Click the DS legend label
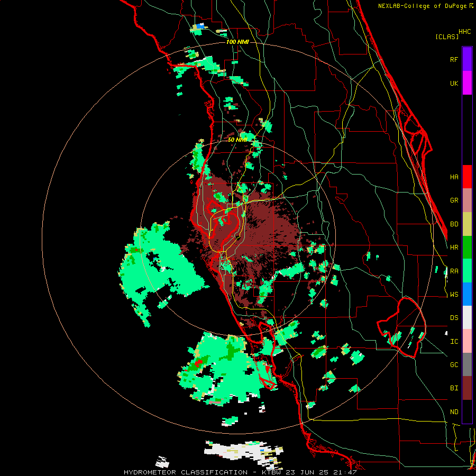 [x=454, y=318]
